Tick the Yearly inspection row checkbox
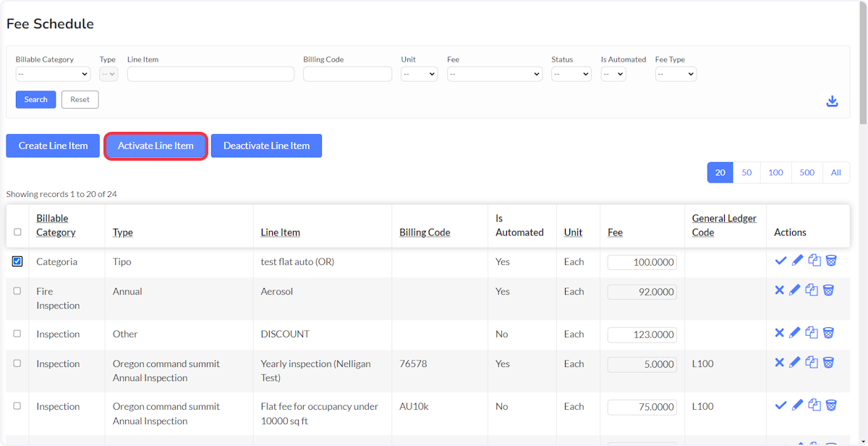 17,363
